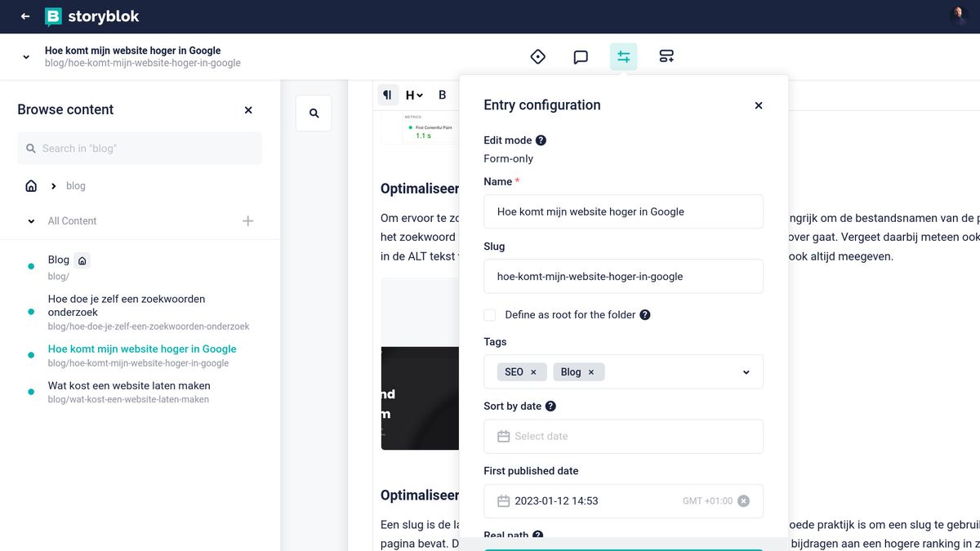Show help for Define as root option
This screenshot has height=551, width=980.
[x=645, y=315]
